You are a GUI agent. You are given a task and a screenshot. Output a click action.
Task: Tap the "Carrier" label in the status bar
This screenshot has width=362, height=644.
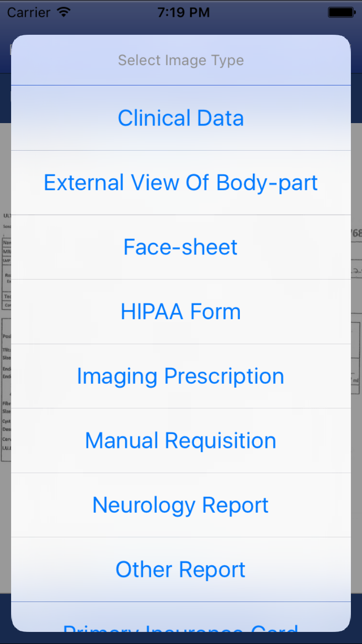pyautogui.click(x=28, y=12)
